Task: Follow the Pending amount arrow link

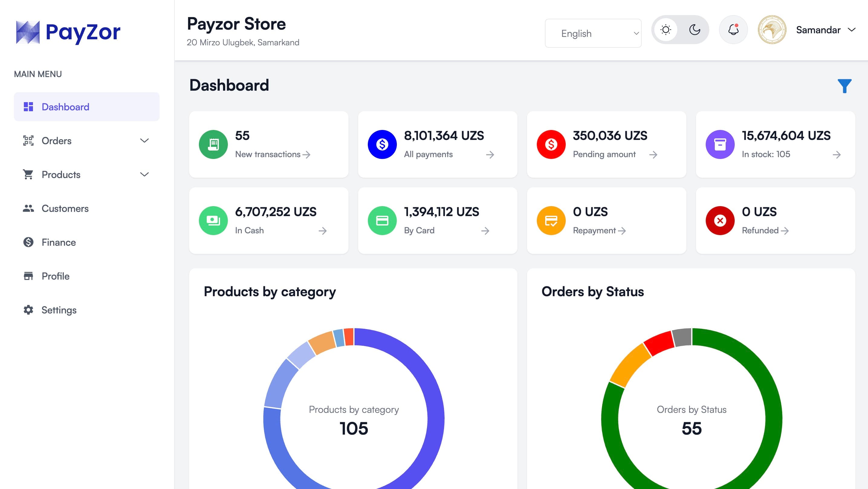Action: tap(653, 155)
